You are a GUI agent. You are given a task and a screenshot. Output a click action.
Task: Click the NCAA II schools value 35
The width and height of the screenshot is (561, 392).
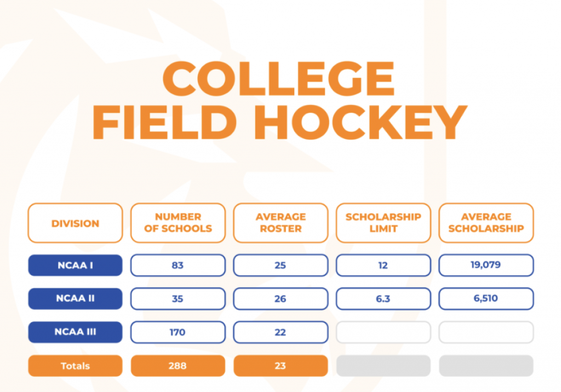pyautogui.click(x=178, y=299)
